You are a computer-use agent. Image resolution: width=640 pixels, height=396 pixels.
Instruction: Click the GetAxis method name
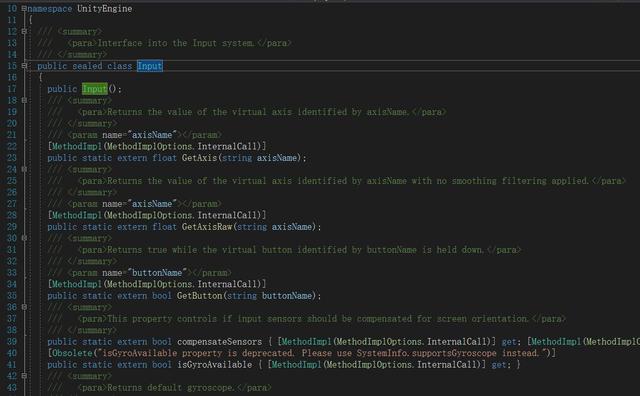[x=199, y=158]
